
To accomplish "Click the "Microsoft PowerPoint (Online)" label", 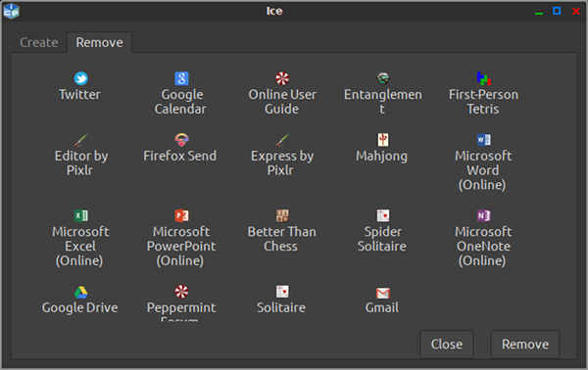I will (181, 246).
